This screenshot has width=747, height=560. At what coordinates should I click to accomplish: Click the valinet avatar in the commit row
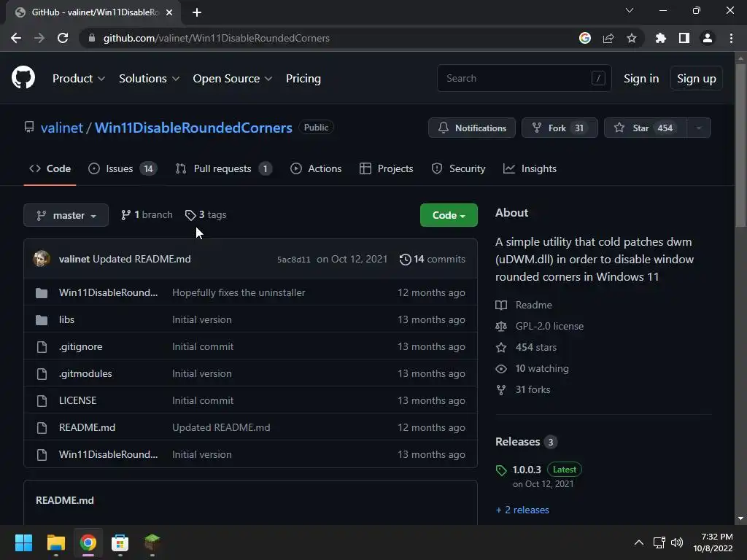pyautogui.click(x=42, y=259)
